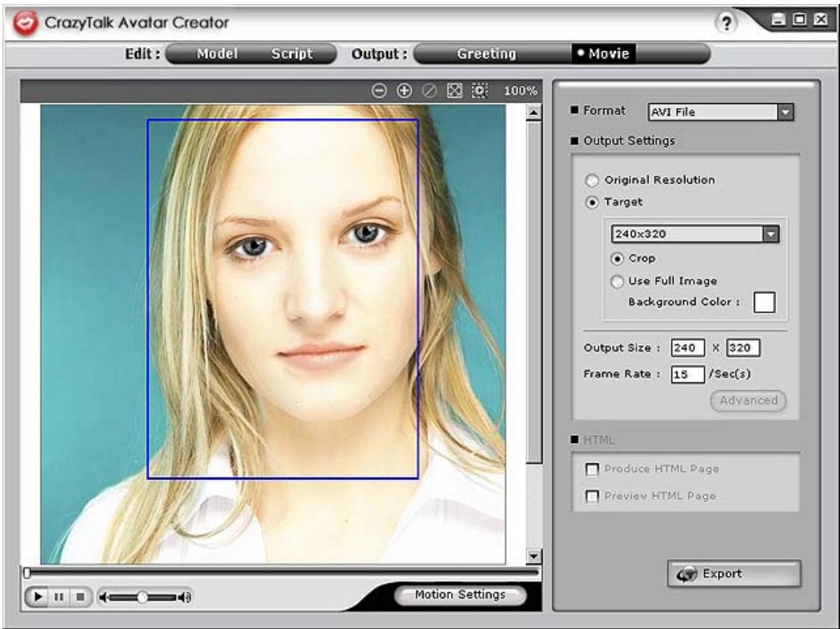Screen dimensions: 840x629
Task: Open the Background Color swatch
Action: (x=764, y=303)
